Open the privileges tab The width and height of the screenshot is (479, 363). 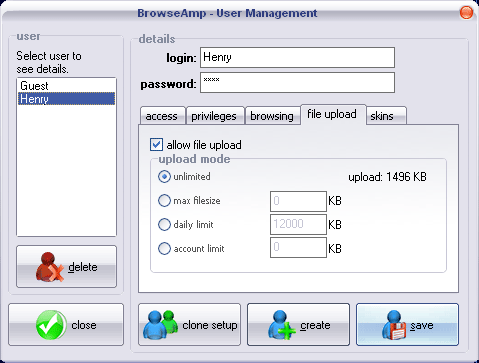click(215, 116)
